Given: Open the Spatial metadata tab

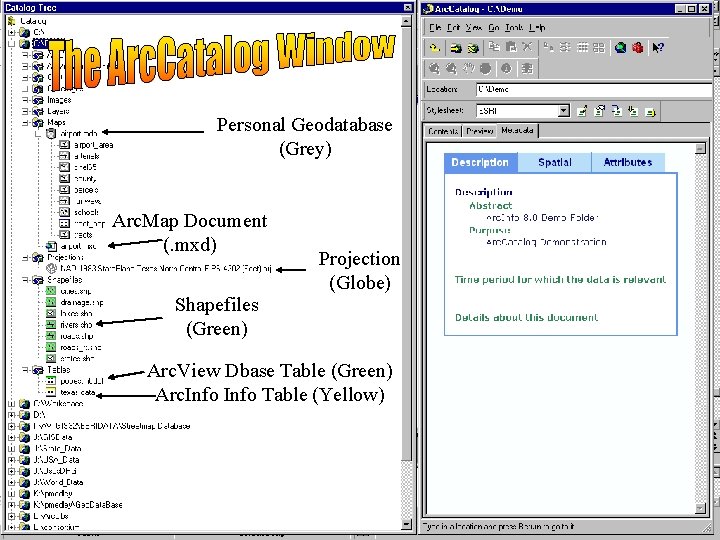Looking at the screenshot, I should click(x=555, y=163).
